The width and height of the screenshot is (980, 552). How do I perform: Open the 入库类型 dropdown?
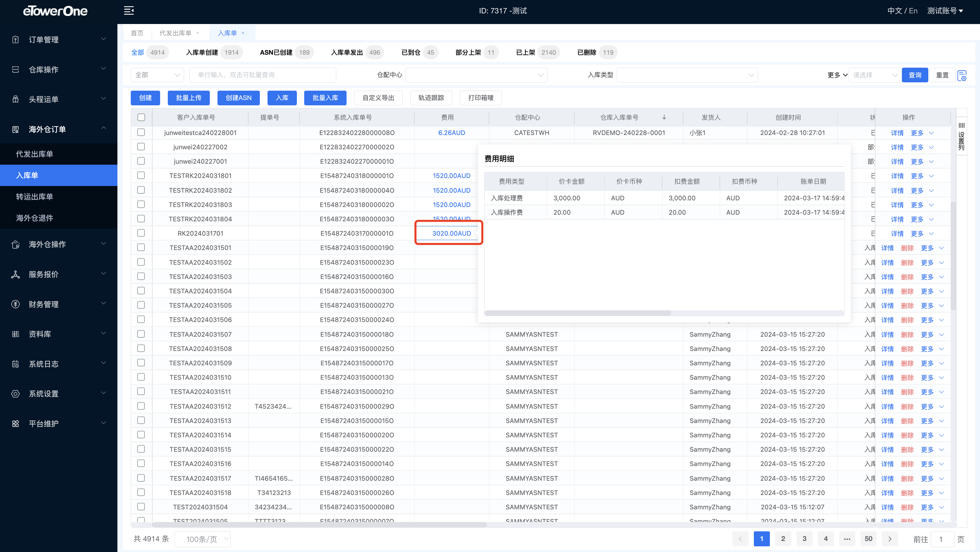click(687, 75)
